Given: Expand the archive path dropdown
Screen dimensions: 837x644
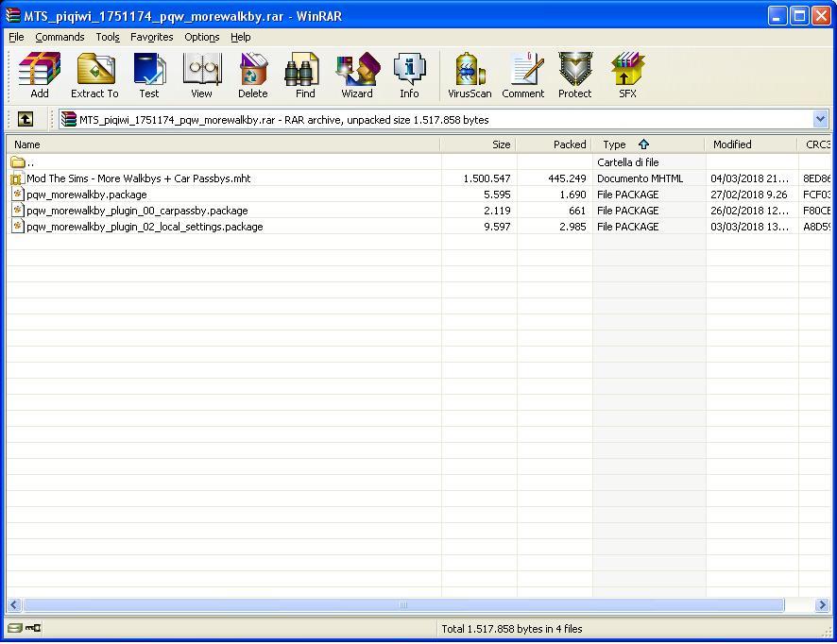Looking at the screenshot, I should tap(820, 119).
